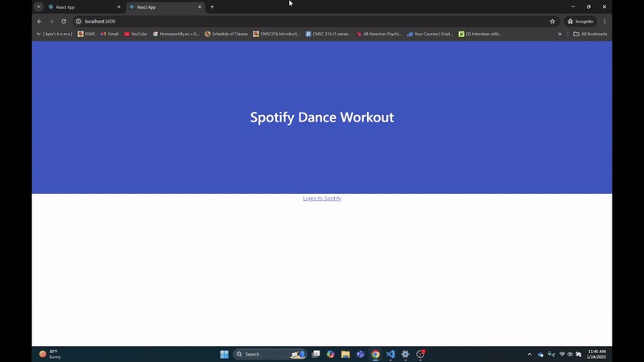
Task: Expand hidden bookmarks chevron
Action: tap(559, 34)
